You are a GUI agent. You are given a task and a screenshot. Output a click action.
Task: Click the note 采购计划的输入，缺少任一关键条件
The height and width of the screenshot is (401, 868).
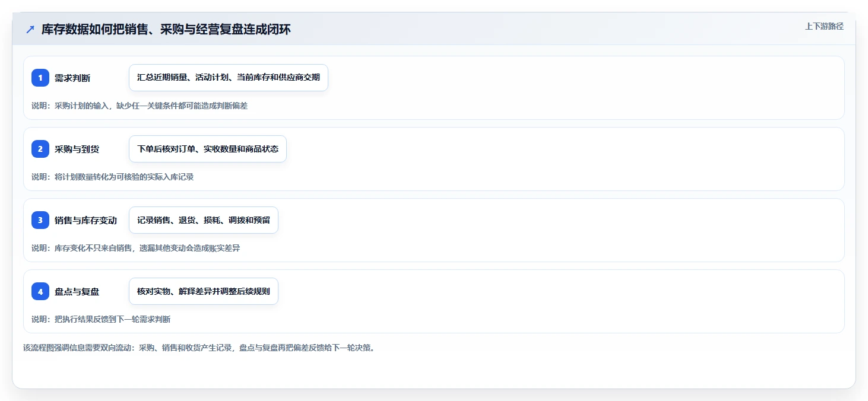pyautogui.click(x=140, y=106)
